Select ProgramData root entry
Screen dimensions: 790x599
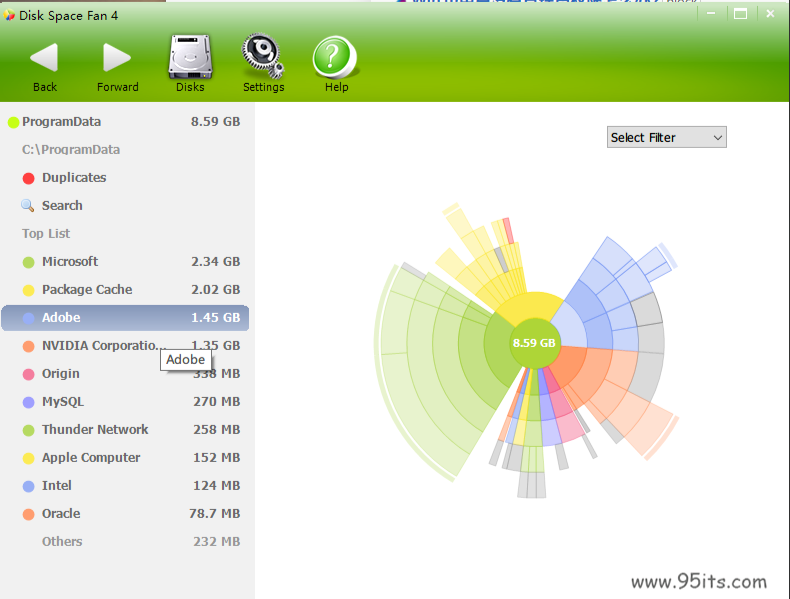124,121
